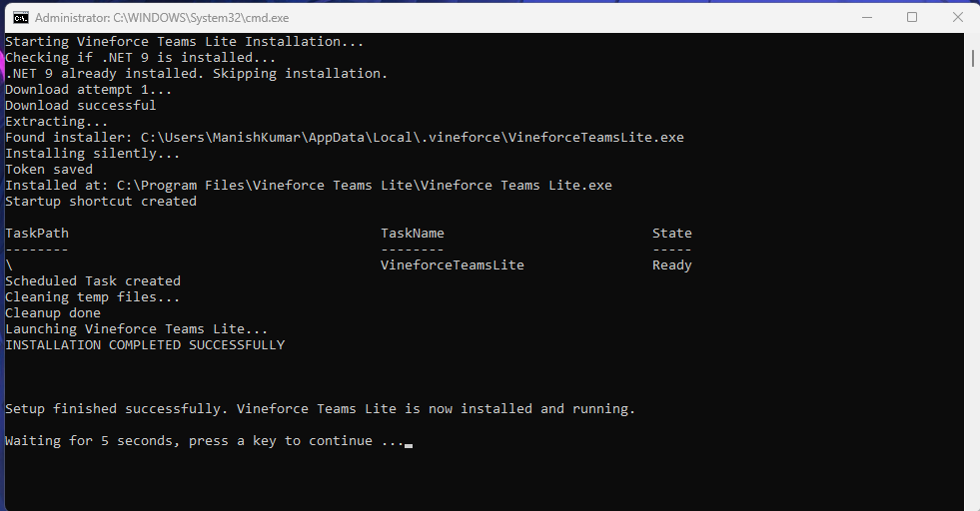980x511 pixels.
Task: Click the 'Found installer' path line
Action: click(x=345, y=138)
